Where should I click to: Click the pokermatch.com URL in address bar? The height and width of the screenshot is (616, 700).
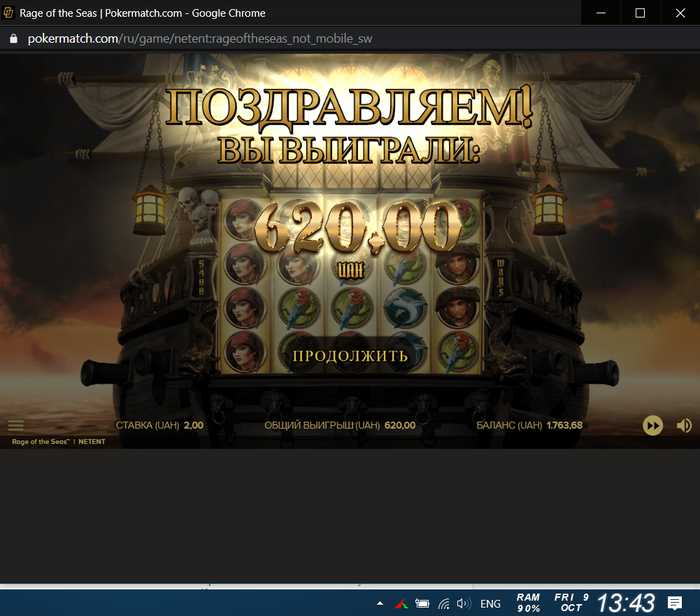click(199, 38)
